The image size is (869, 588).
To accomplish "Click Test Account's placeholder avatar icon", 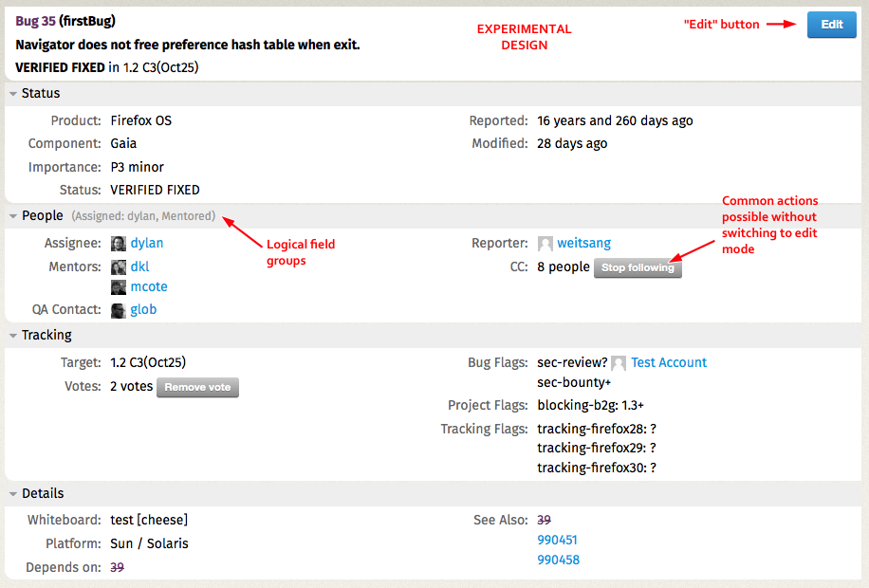I will coord(619,363).
